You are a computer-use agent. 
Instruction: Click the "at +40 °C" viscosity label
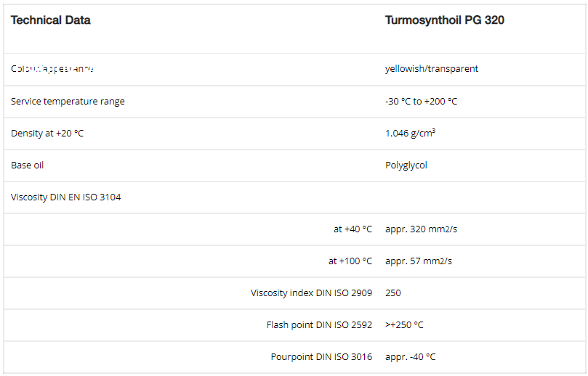coord(353,229)
